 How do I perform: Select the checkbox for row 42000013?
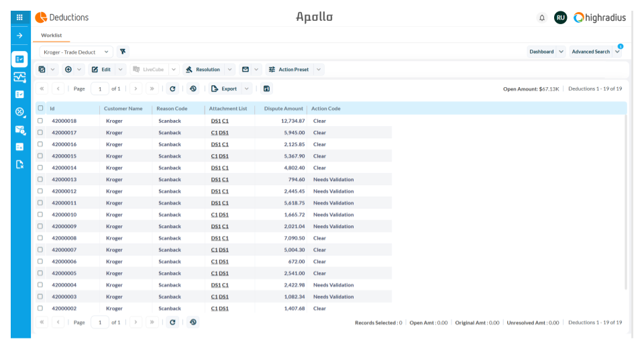pos(40,180)
